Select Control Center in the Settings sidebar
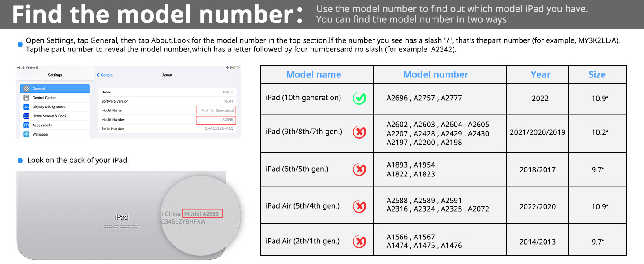Screen dimensions: 644x264 [44, 98]
